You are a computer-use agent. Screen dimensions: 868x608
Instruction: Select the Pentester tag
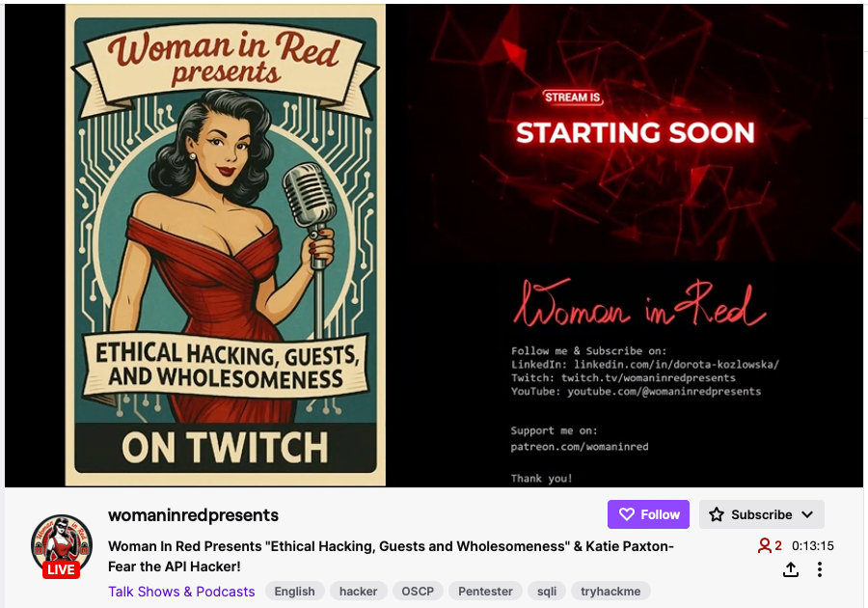(x=485, y=592)
